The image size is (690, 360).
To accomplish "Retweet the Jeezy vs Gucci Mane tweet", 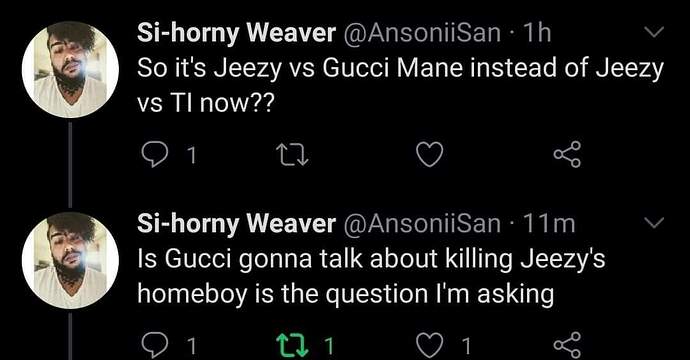I will point(291,156).
